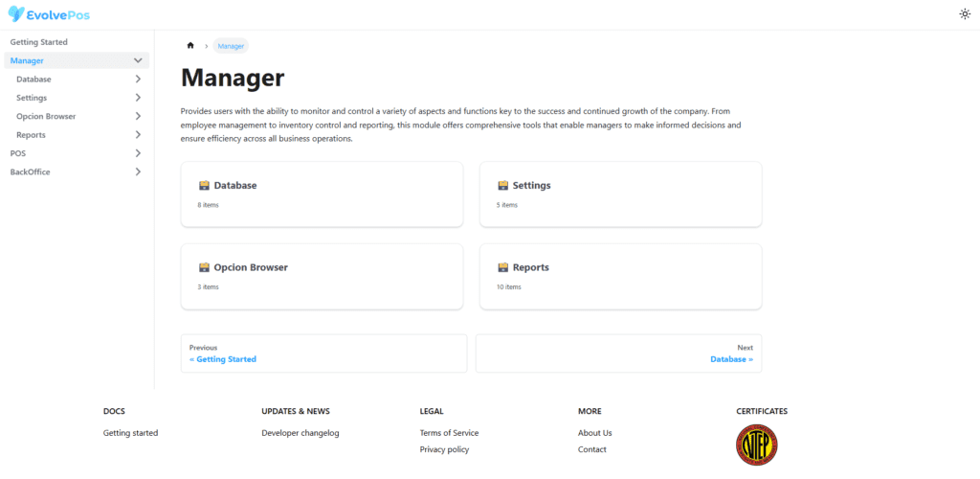Click the Settings card folder icon
Viewport: 980px width, 479px height.
point(502,186)
